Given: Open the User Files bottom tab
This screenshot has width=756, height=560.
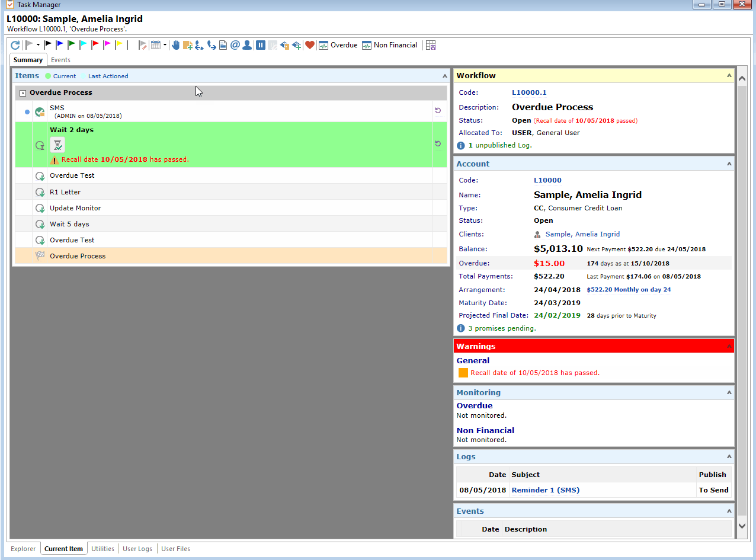Looking at the screenshot, I should pos(175,549).
